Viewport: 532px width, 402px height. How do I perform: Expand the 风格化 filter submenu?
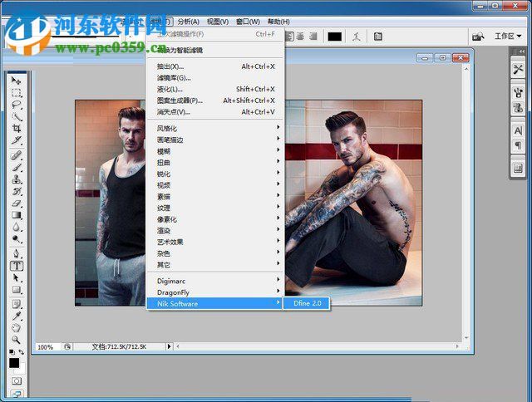(x=215, y=129)
